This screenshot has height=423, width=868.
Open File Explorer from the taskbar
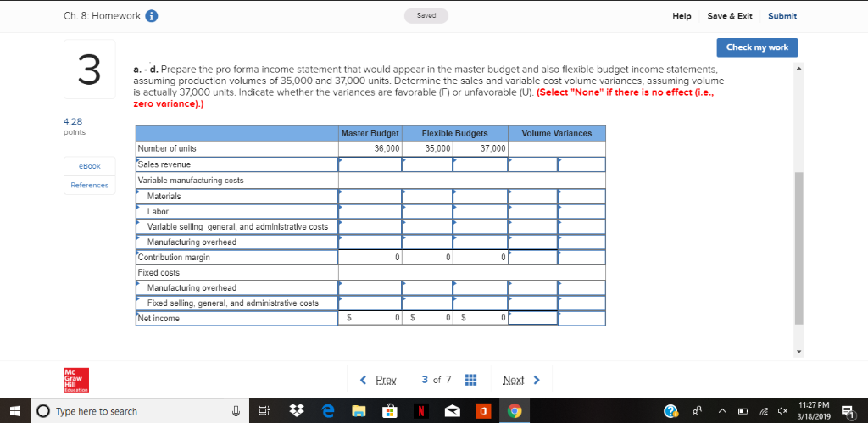tap(359, 411)
